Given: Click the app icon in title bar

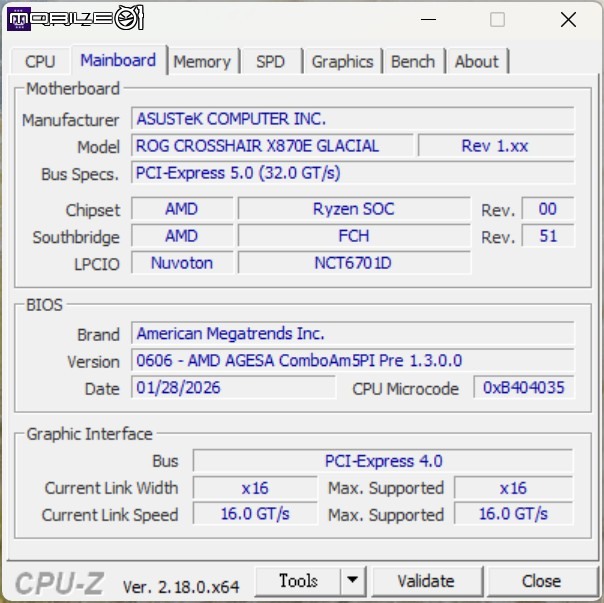Looking at the screenshot, I should point(18,18).
